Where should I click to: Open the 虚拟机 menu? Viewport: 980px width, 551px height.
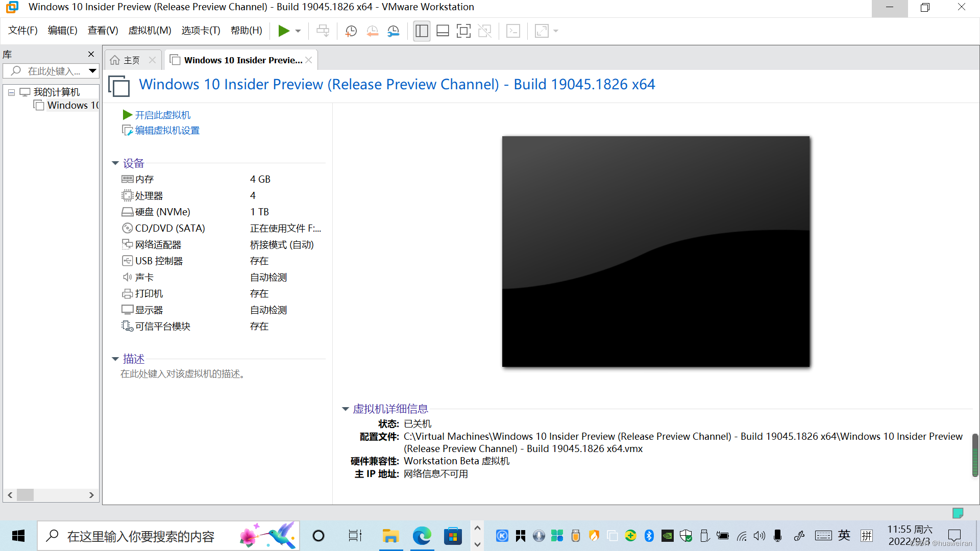[150, 31]
